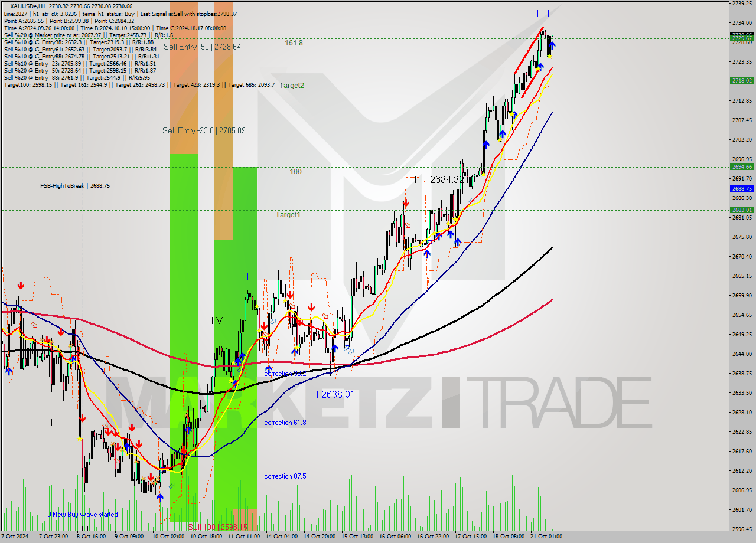Click the '21 Oct 01:00' time label
The height and width of the screenshot is (543, 756).
tap(546, 537)
